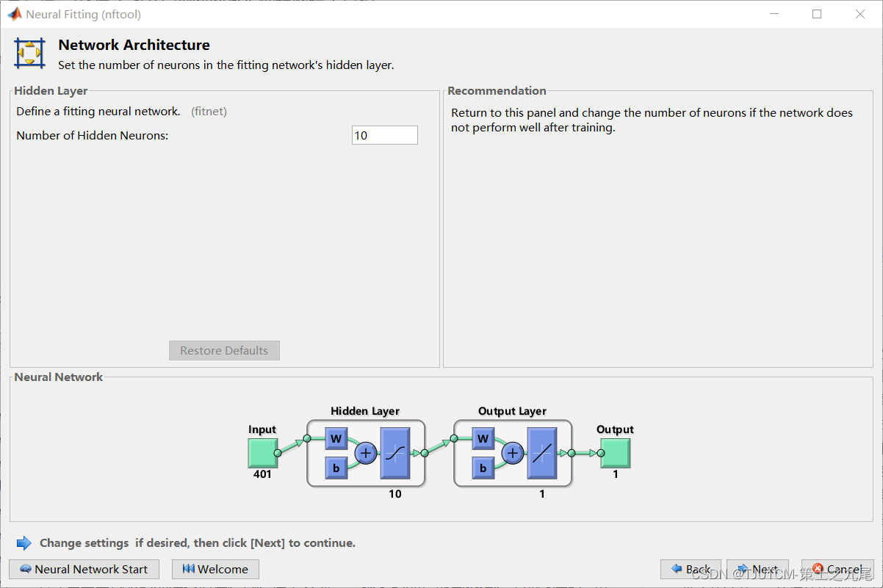Maximize the Neural Fitting window

[x=817, y=14]
